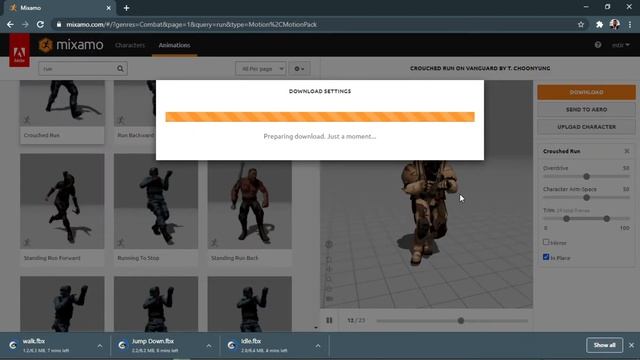The width and height of the screenshot is (640, 360).
Task: Adjust the Character Arm-Space slider
Action: tap(587, 198)
